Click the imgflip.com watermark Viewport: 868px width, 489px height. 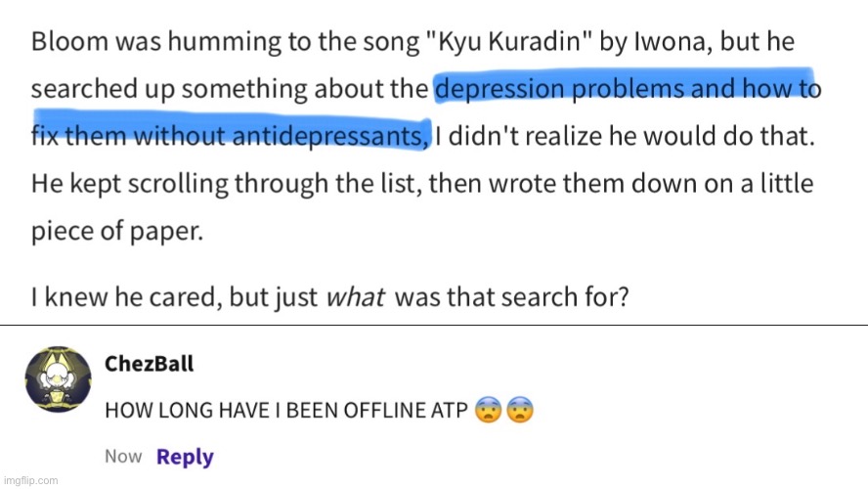coord(30,480)
